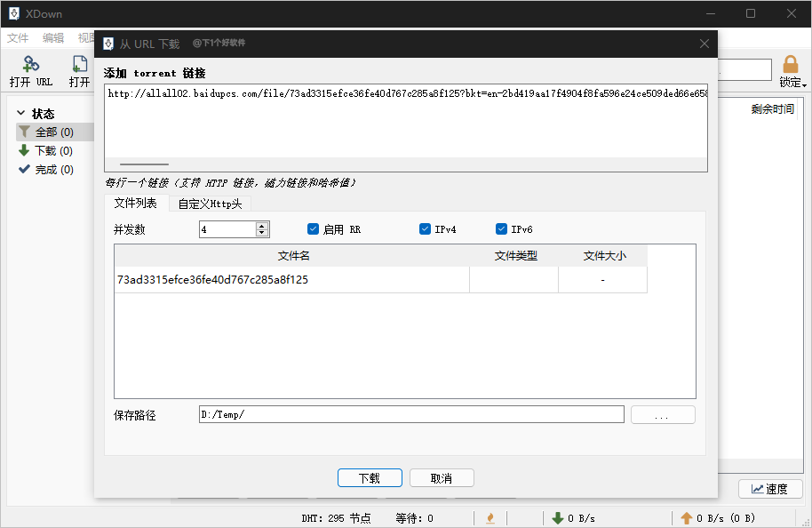
Task: Collapse the 状态 tree section
Action: (20, 113)
